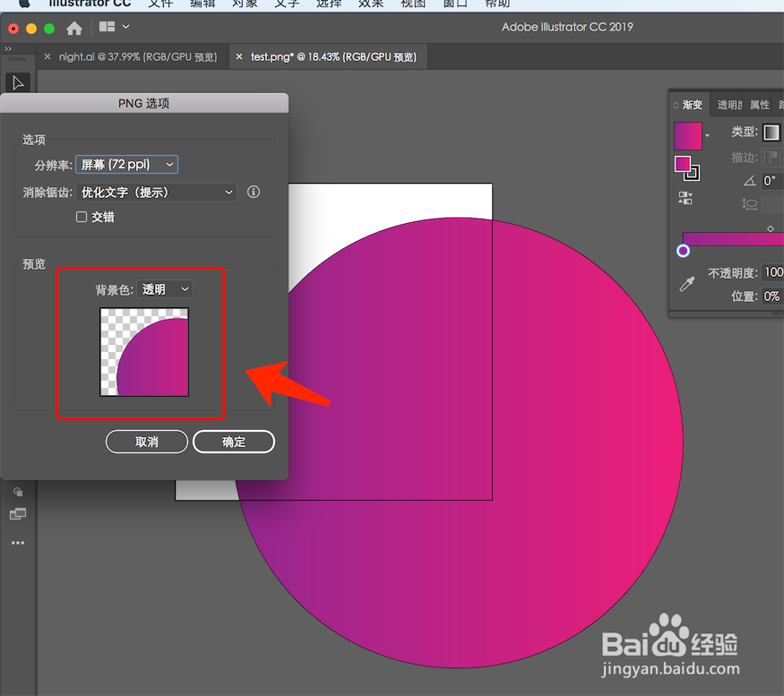Screen dimensions: 784x696
Task: Click the gradient slider bar
Action: (x=733, y=239)
